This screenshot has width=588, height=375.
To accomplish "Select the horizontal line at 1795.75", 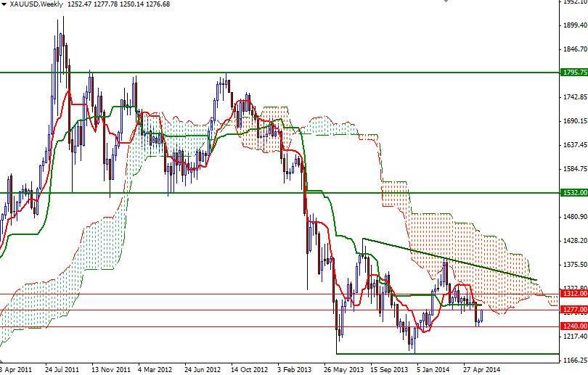I will point(279,73).
